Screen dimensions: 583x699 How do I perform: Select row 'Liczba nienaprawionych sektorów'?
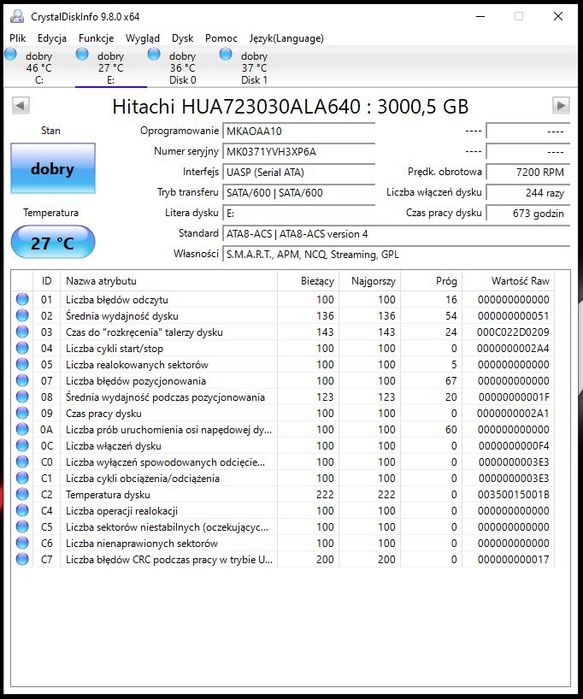283,543
